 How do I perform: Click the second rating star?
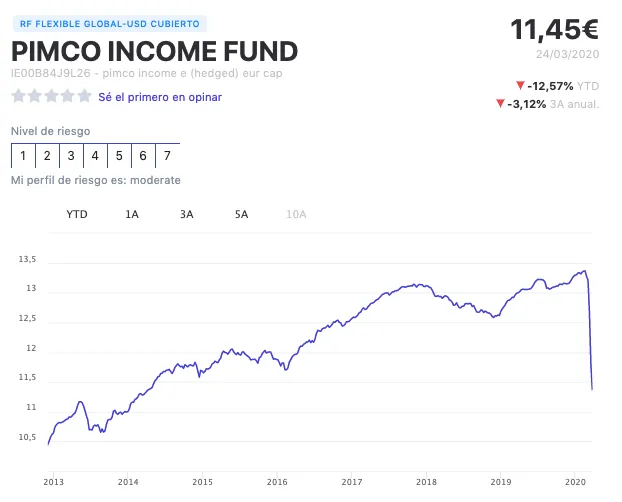point(34,97)
